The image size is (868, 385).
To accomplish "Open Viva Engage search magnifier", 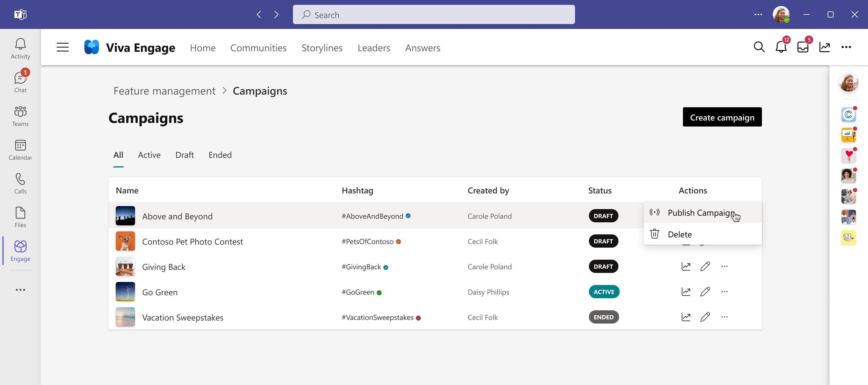I will pyautogui.click(x=759, y=47).
